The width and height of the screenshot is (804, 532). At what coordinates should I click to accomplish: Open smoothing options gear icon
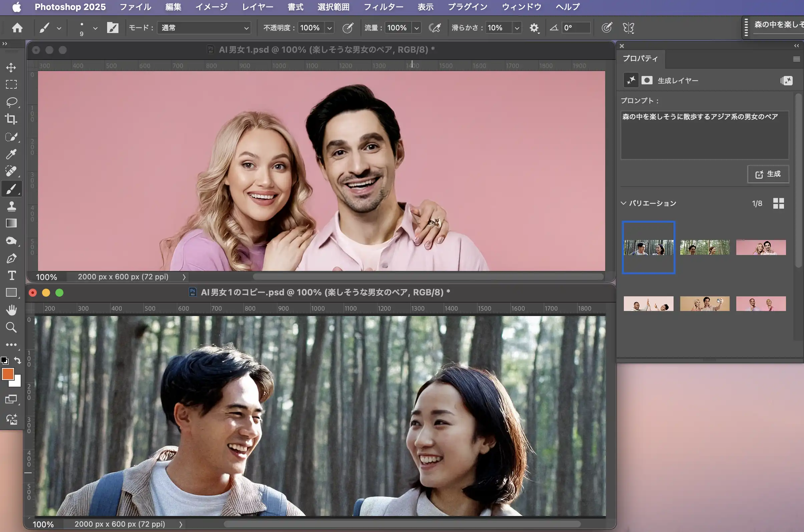[x=534, y=28]
